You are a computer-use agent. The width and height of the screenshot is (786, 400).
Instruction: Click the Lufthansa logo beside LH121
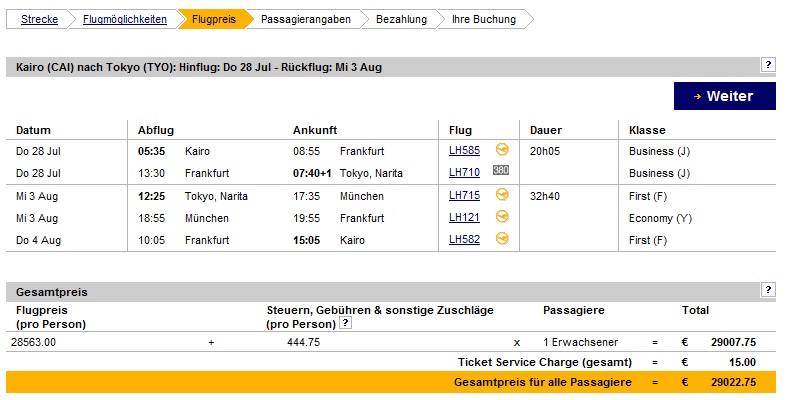[x=502, y=217]
